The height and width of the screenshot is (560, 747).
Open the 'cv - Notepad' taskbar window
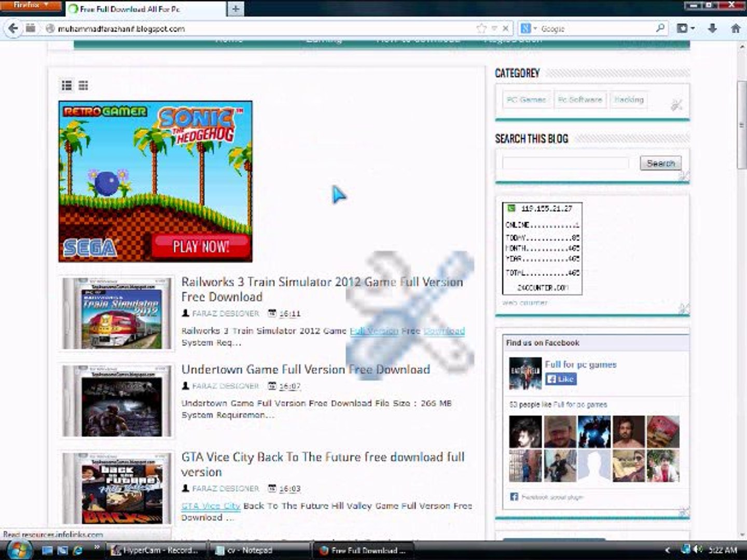[x=259, y=550]
